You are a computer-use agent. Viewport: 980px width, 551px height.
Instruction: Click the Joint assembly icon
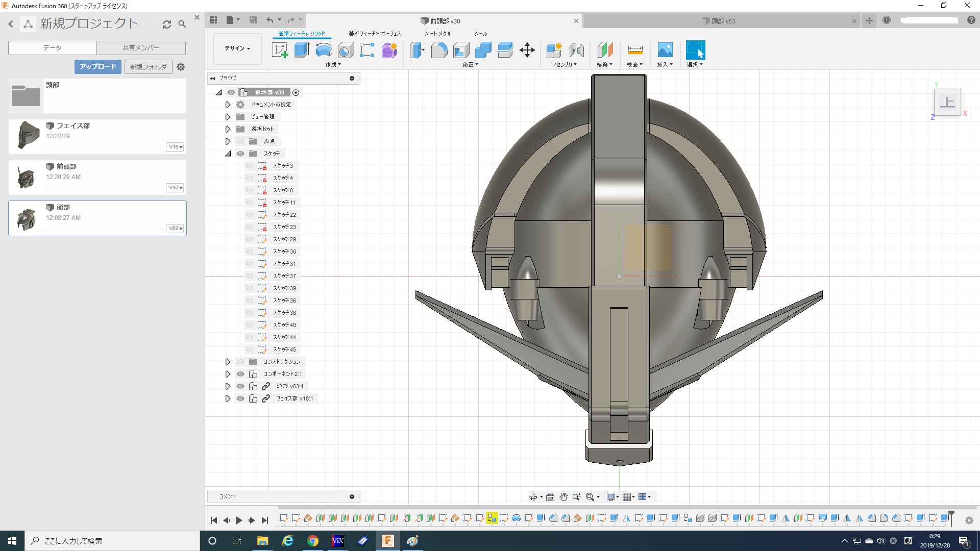[576, 50]
